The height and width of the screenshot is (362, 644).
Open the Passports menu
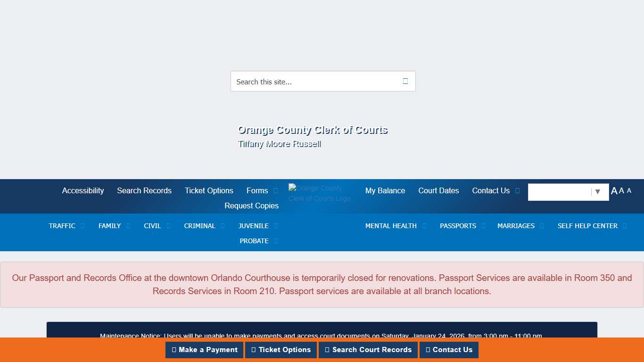click(x=458, y=226)
